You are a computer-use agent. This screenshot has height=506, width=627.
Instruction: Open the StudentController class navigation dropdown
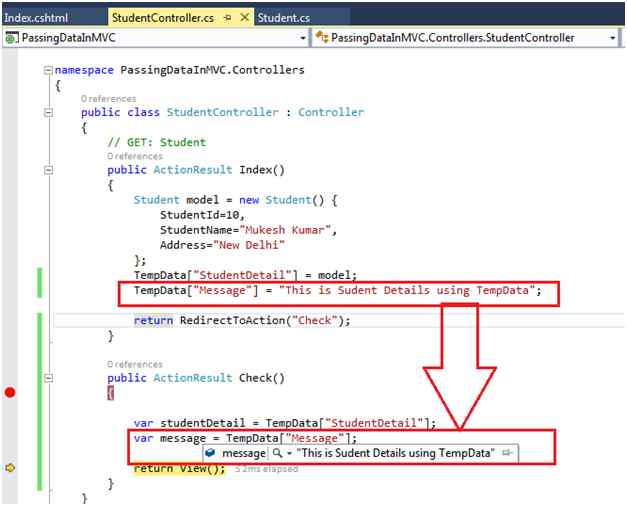[x=612, y=38]
